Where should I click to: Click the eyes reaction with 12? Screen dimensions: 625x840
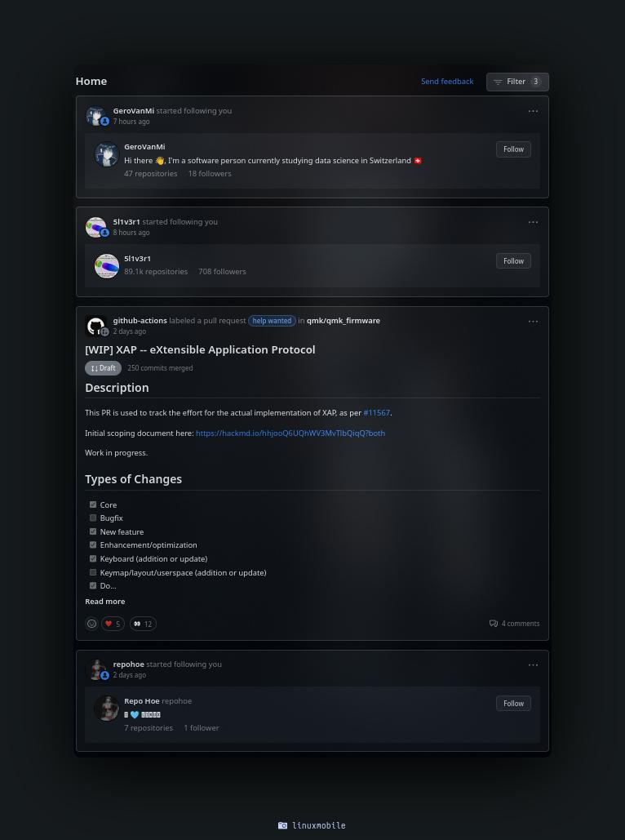(x=143, y=624)
